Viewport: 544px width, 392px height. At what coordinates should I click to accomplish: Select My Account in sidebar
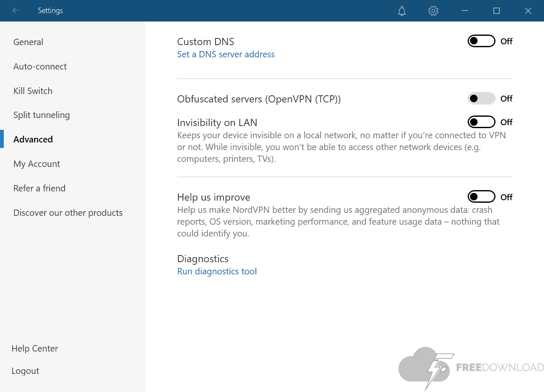click(37, 164)
